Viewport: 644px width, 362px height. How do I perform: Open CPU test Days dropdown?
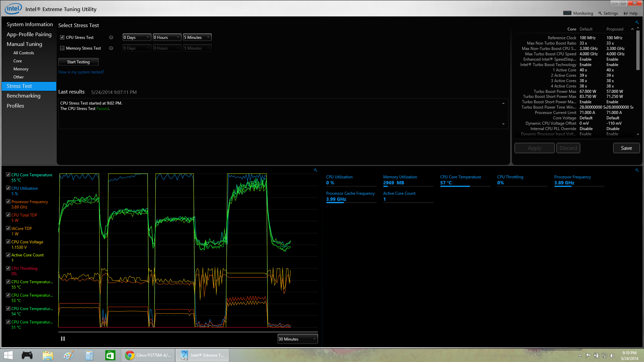tap(137, 38)
